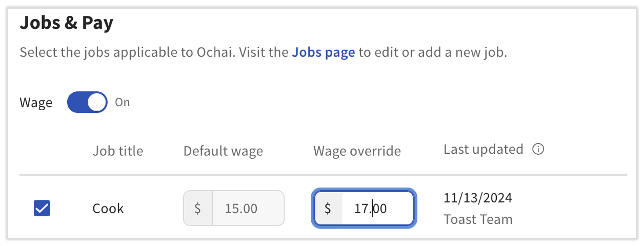Click the 'Select the jobs applicable' description text
644x246 pixels.
click(154, 53)
